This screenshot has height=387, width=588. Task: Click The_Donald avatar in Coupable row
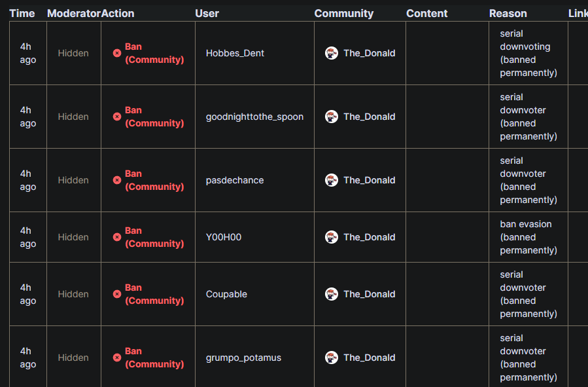(332, 294)
